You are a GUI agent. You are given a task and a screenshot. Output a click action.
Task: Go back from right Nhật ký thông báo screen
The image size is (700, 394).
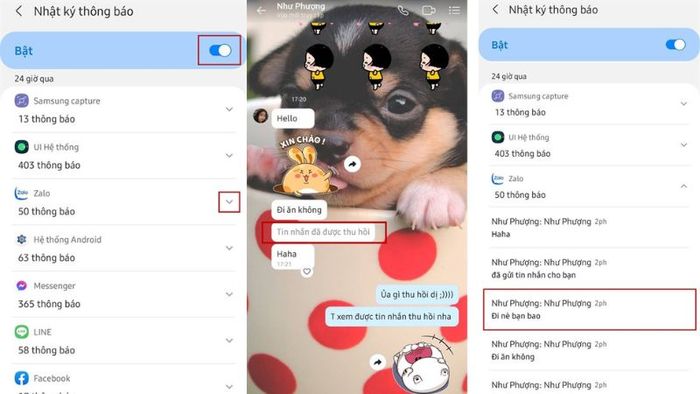click(495, 9)
